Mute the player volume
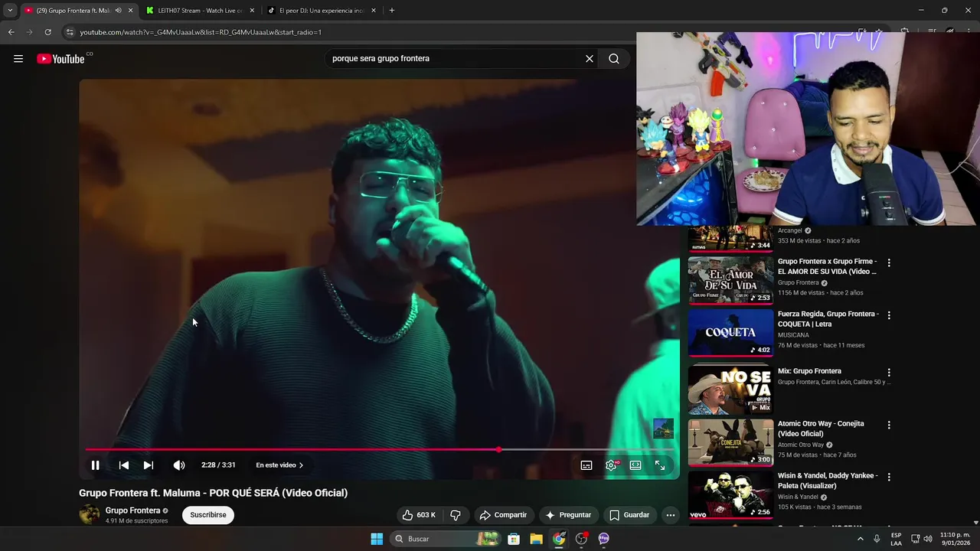980x551 pixels. click(179, 465)
